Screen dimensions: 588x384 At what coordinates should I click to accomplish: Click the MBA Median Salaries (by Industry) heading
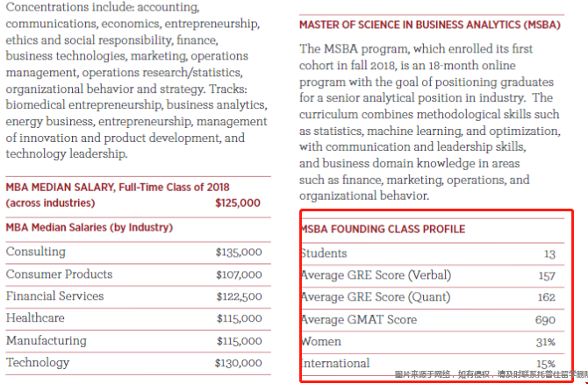pos(90,227)
